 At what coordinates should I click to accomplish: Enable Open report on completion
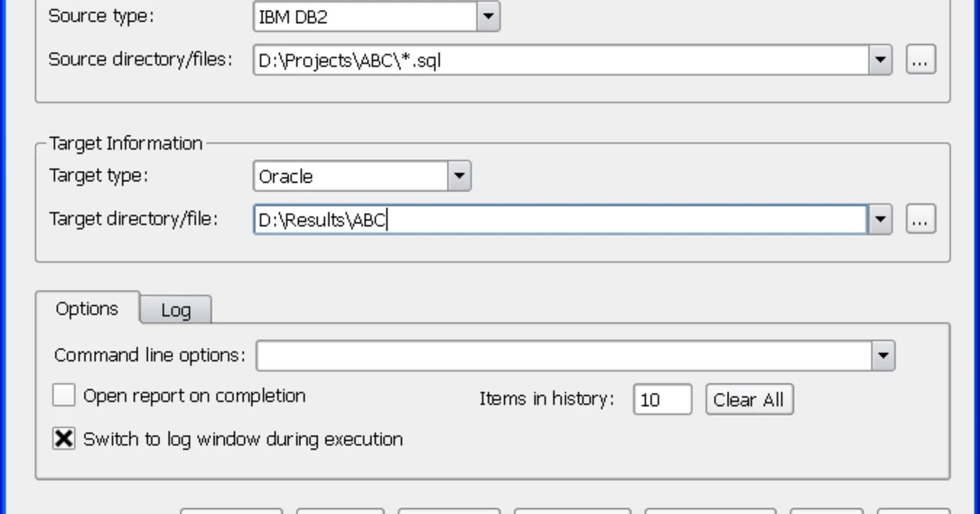[x=63, y=395]
